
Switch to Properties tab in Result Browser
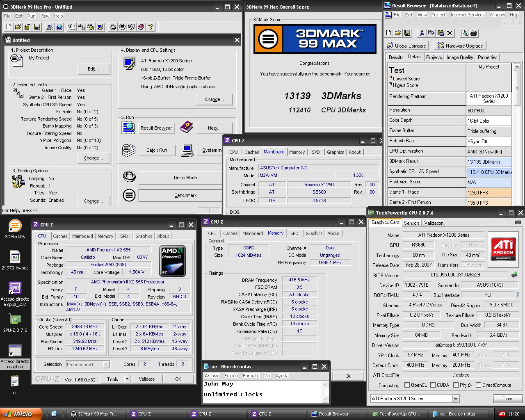[488, 57]
